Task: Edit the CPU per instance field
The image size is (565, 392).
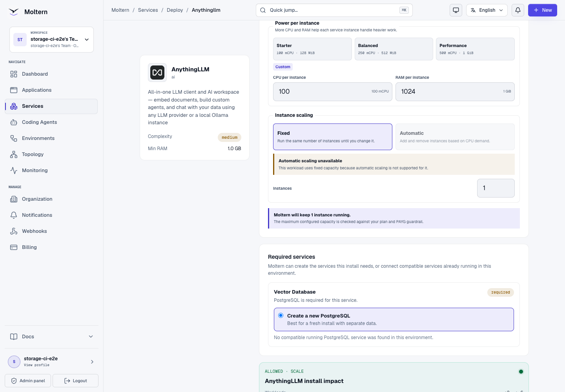Action: pyautogui.click(x=333, y=92)
